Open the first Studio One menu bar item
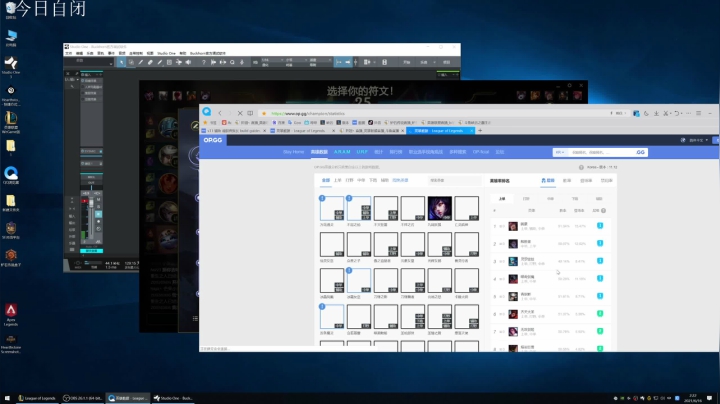Screen dimensions: 720x404 pyautogui.click(x=68, y=53)
